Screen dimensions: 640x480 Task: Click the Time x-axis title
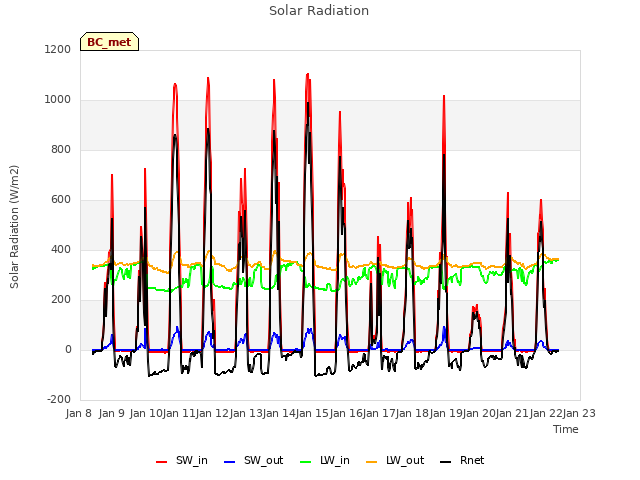pyautogui.click(x=566, y=429)
